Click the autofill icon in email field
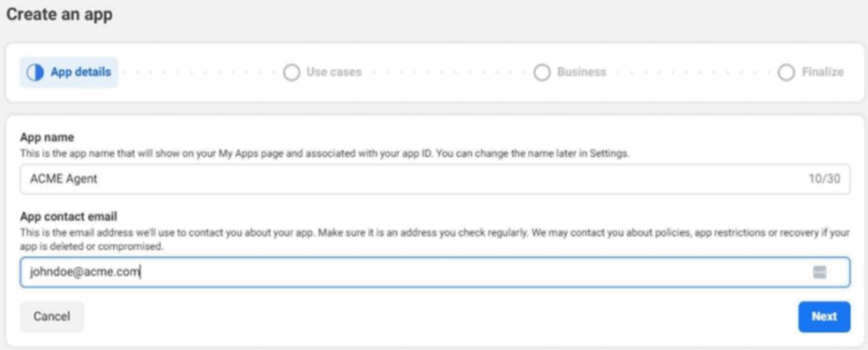 pyautogui.click(x=820, y=272)
